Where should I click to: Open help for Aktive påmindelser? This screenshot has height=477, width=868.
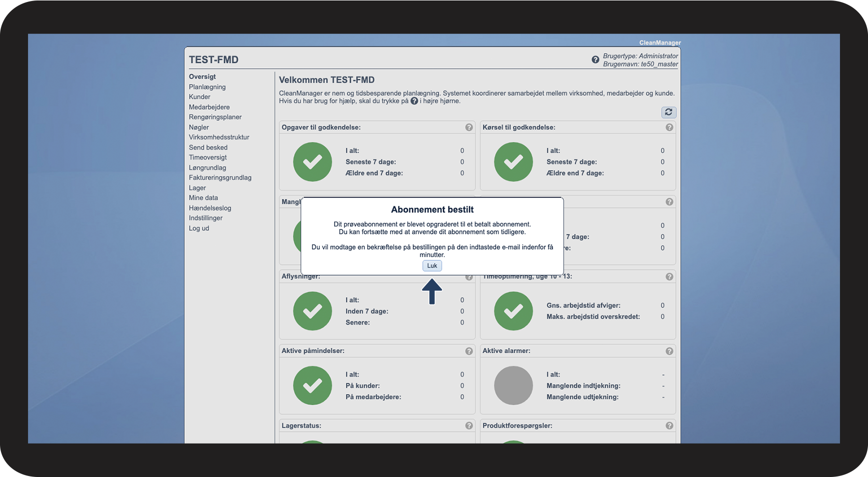tap(469, 351)
